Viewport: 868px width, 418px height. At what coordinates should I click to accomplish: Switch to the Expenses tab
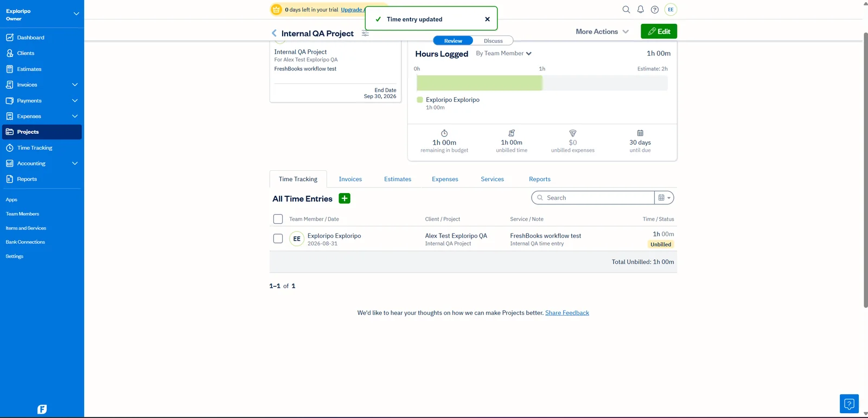tap(445, 179)
